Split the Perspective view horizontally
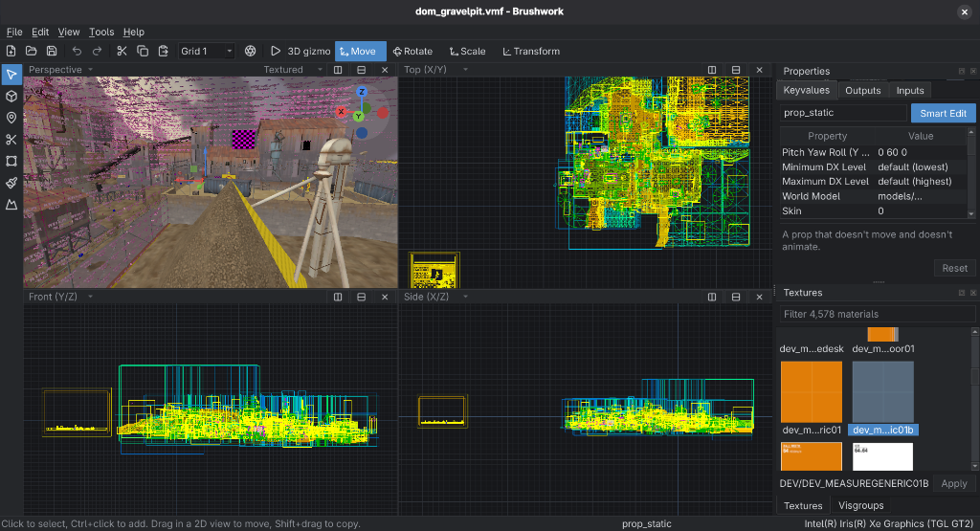 [361, 70]
